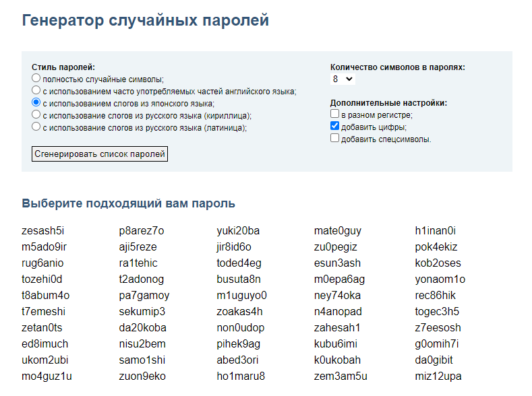
Task: Select password m5ado9ir
Action: [x=44, y=247]
